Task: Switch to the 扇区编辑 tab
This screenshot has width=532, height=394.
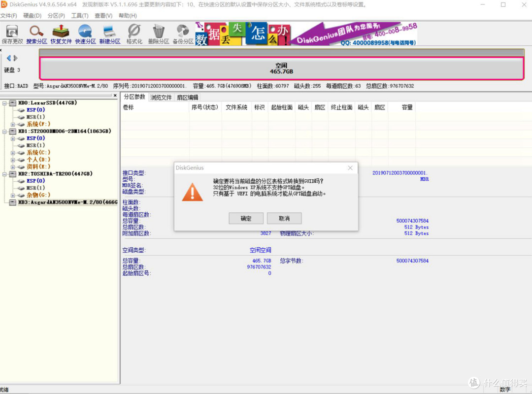Action: click(187, 98)
